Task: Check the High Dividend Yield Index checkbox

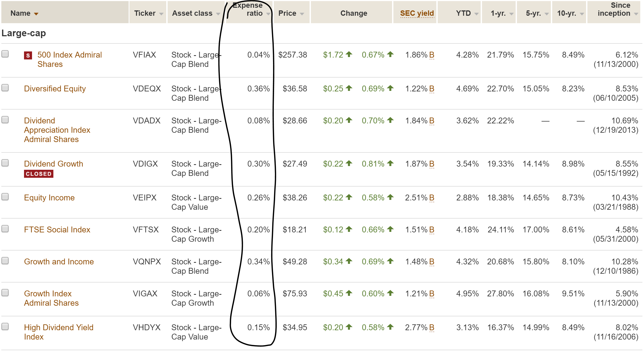Action: click(5, 326)
